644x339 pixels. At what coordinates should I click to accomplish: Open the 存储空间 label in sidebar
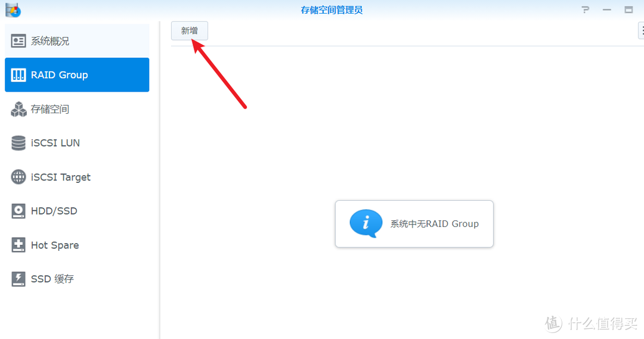coord(50,109)
